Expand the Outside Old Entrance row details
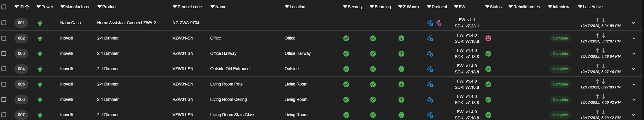This screenshot has width=644, height=120. tap(633, 69)
